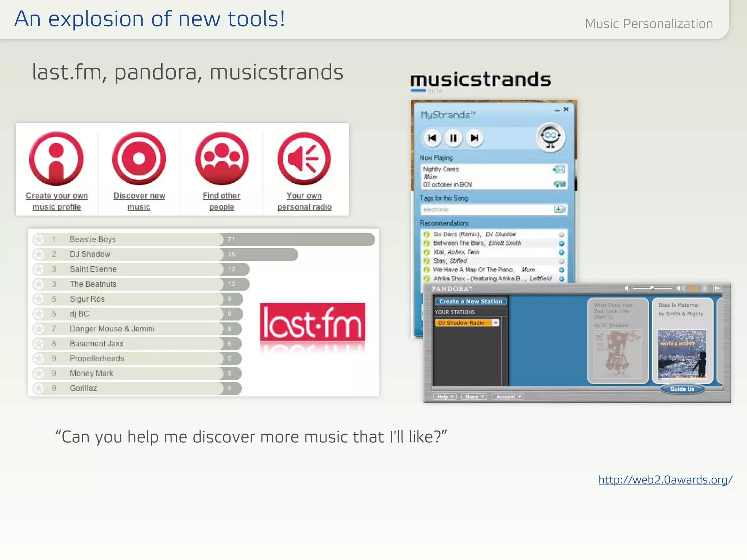
Task: Skip to next track in MyStrands player
Action: click(475, 138)
